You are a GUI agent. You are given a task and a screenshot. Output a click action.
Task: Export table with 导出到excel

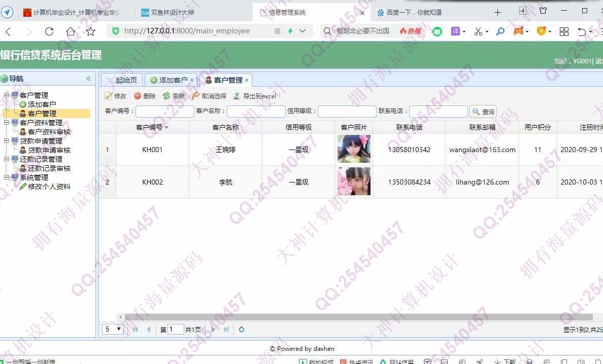click(255, 96)
